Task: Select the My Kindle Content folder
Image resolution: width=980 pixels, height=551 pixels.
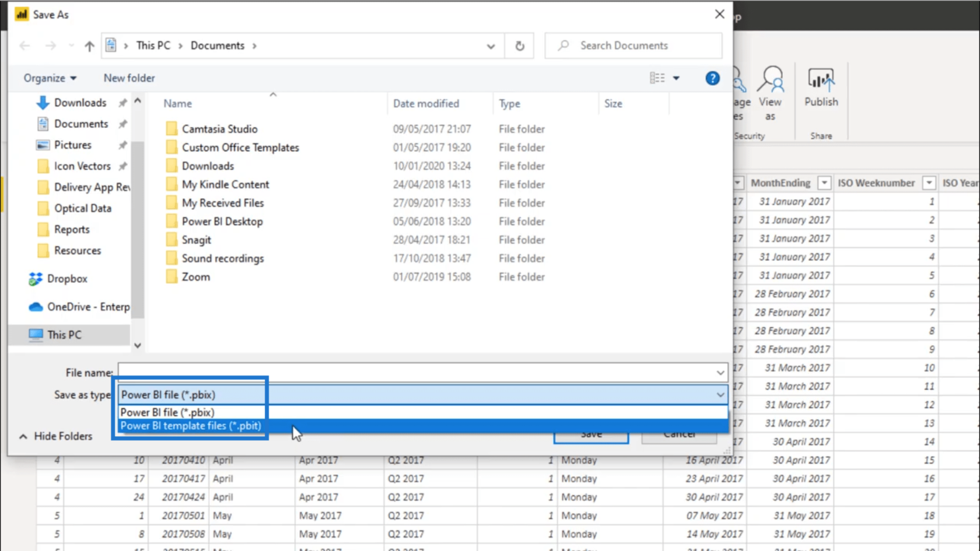Action: (x=225, y=184)
